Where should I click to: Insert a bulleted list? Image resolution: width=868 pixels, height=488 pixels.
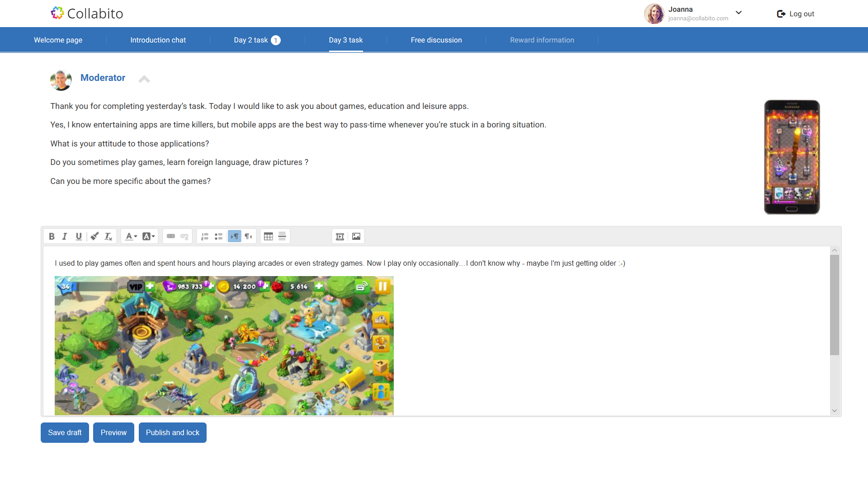click(219, 236)
